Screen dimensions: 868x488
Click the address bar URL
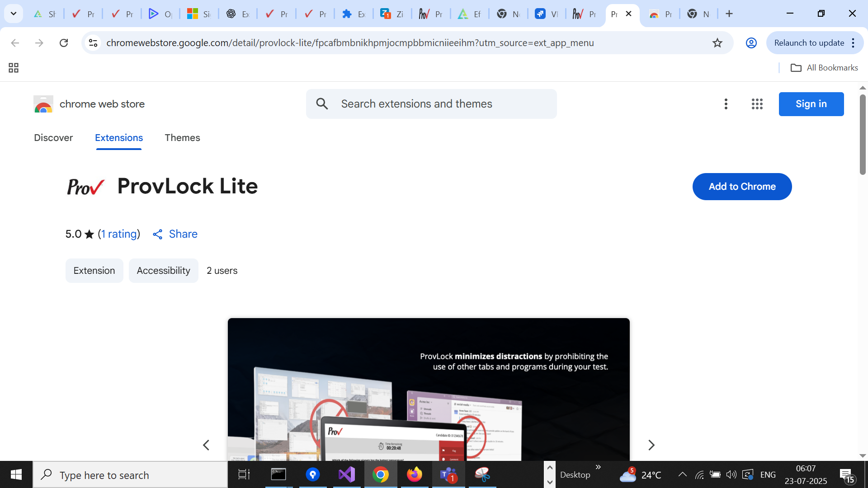pos(350,43)
